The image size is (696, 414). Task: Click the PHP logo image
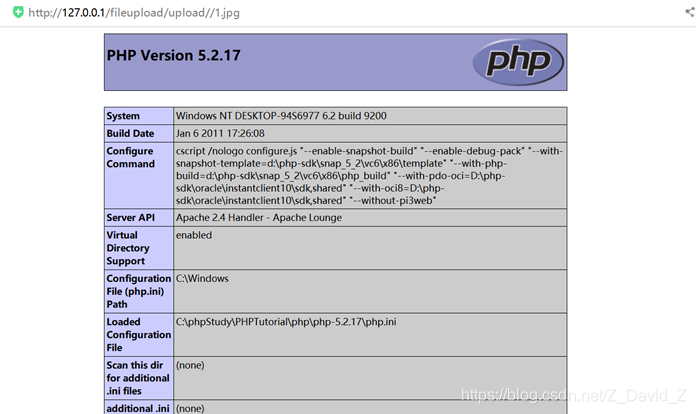click(518, 62)
